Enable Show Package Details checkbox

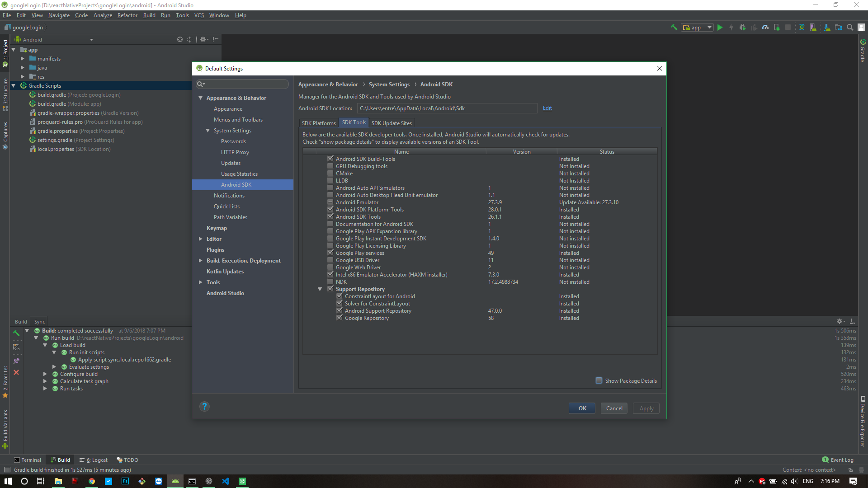(x=599, y=380)
